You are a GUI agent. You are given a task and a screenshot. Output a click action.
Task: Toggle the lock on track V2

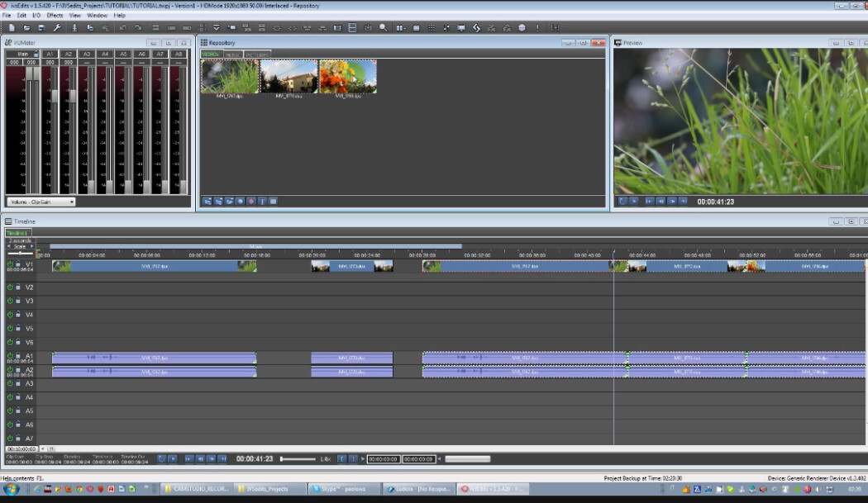[18, 287]
